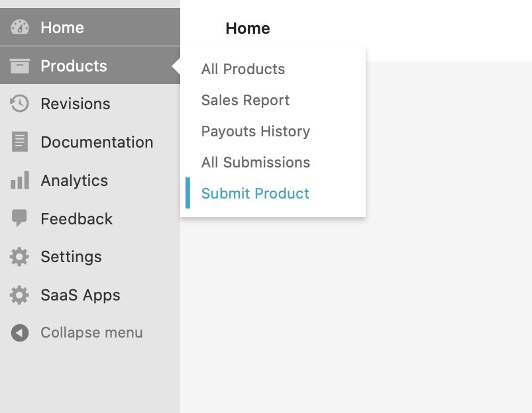Open Payouts History
The height and width of the screenshot is (413, 532).
[255, 131]
